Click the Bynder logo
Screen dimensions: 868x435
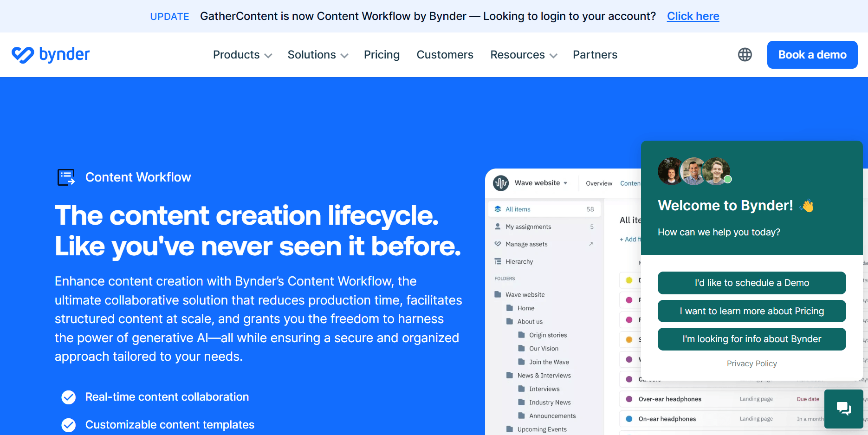click(51, 55)
